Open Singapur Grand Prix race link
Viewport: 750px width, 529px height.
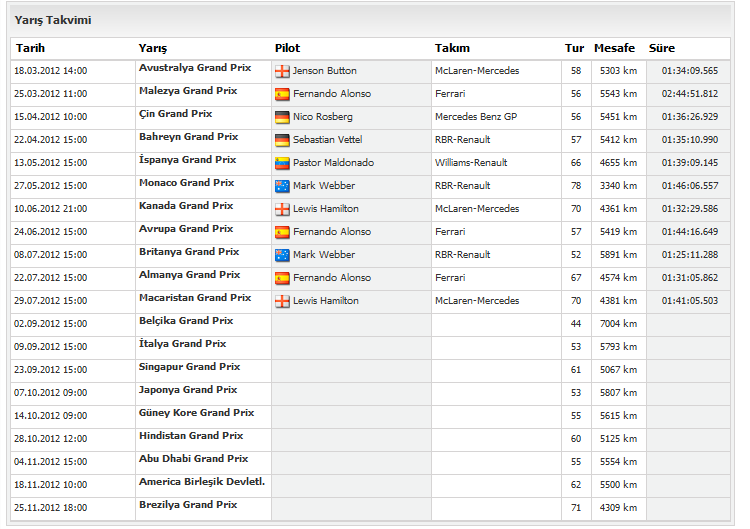pos(189,366)
